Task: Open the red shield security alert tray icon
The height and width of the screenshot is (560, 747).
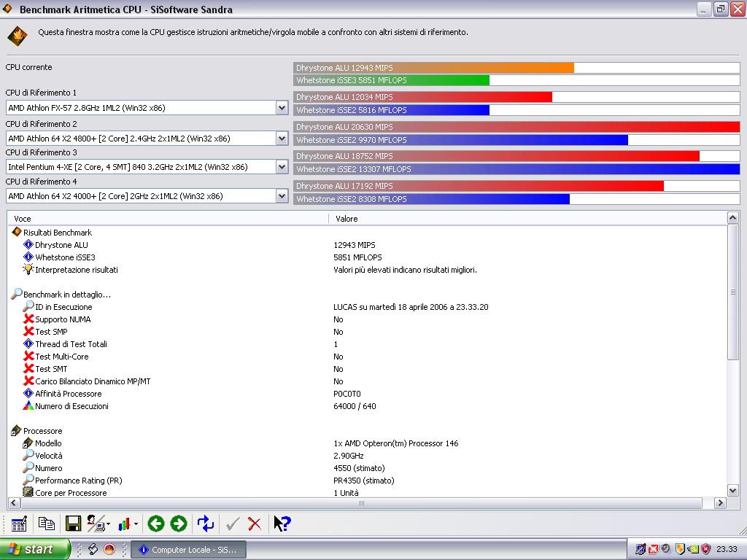Action: point(706,550)
